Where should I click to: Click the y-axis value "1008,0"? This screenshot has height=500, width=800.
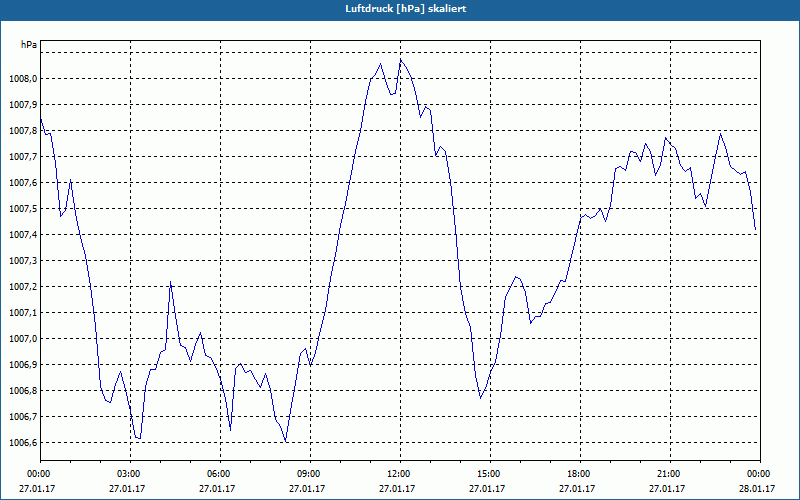(23, 79)
